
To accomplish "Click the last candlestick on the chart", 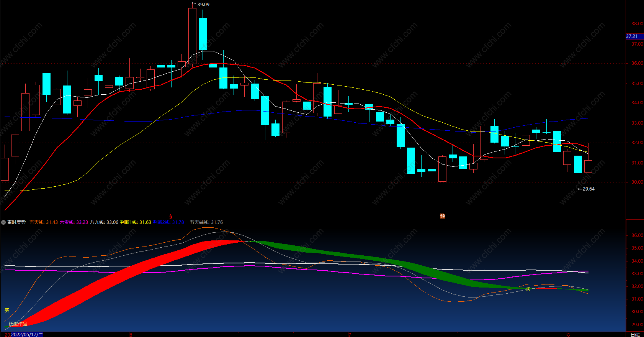I will pyautogui.click(x=588, y=166).
